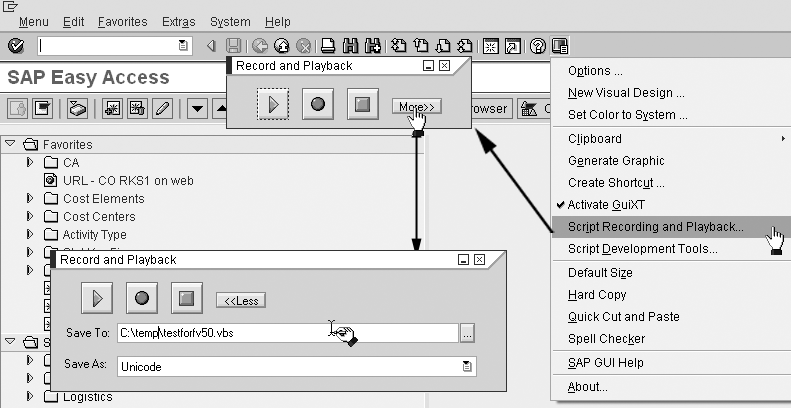Open the Favorites menu in menu bar
This screenshot has width=791, height=408.
[x=123, y=22]
